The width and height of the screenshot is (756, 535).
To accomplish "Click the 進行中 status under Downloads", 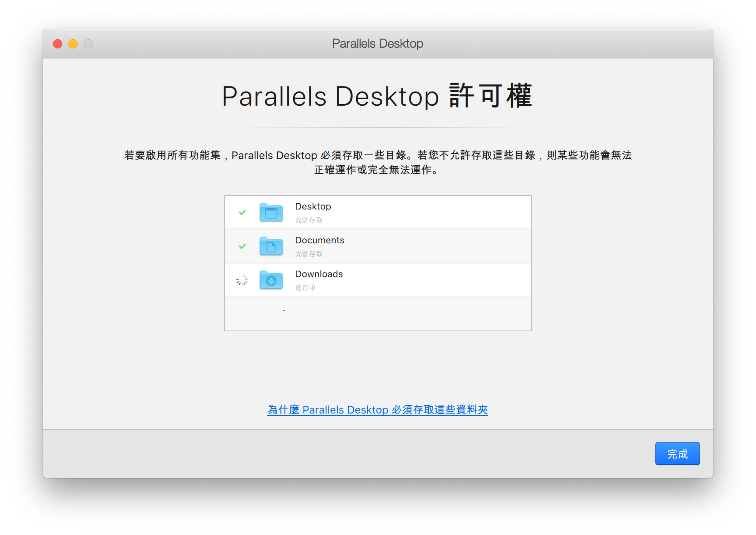I will click(305, 287).
